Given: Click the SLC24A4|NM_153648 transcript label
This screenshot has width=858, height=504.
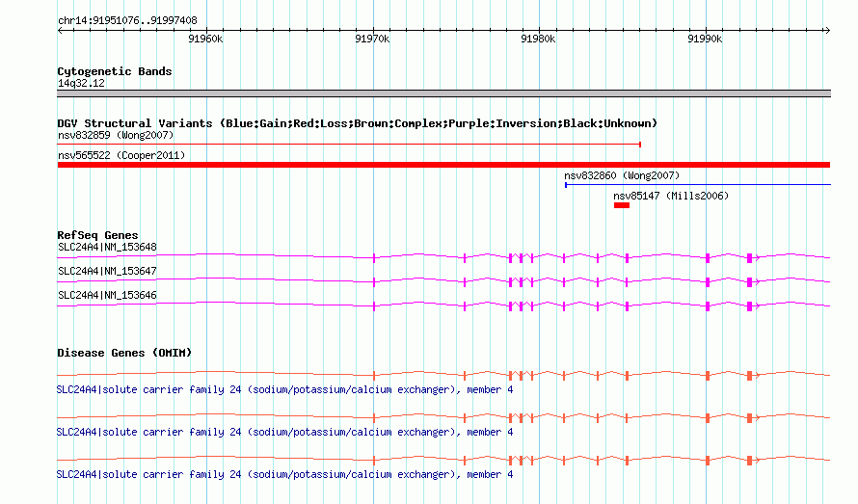Looking at the screenshot, I should [x=107, y=248].
